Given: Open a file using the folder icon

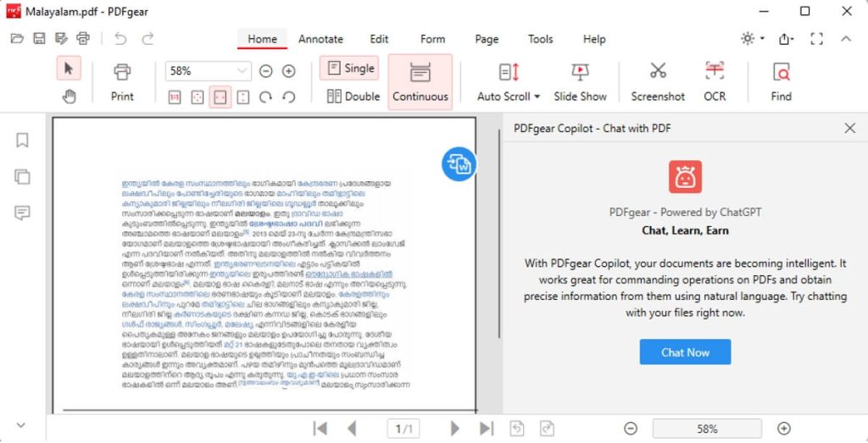Looking at the screenshot, I should (17, 39).
